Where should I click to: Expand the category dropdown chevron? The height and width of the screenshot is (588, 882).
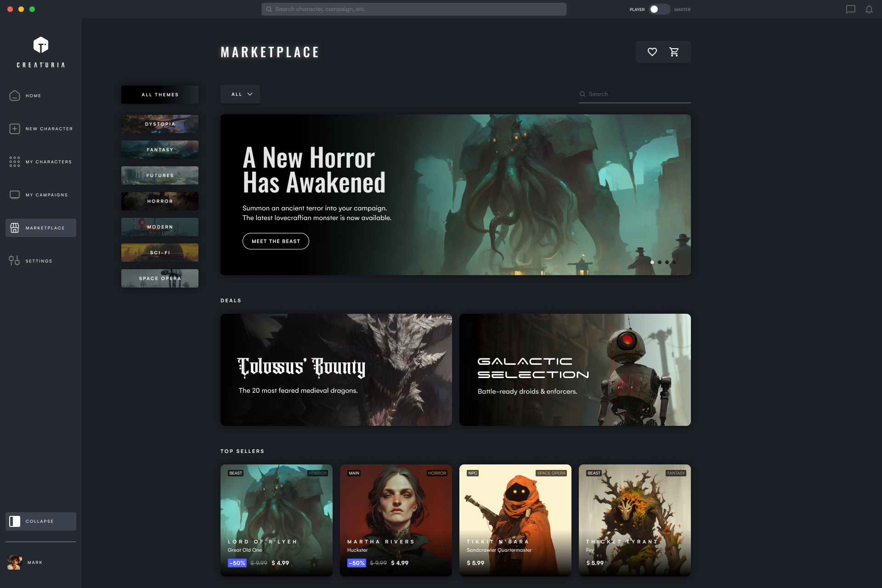(250, 94)
